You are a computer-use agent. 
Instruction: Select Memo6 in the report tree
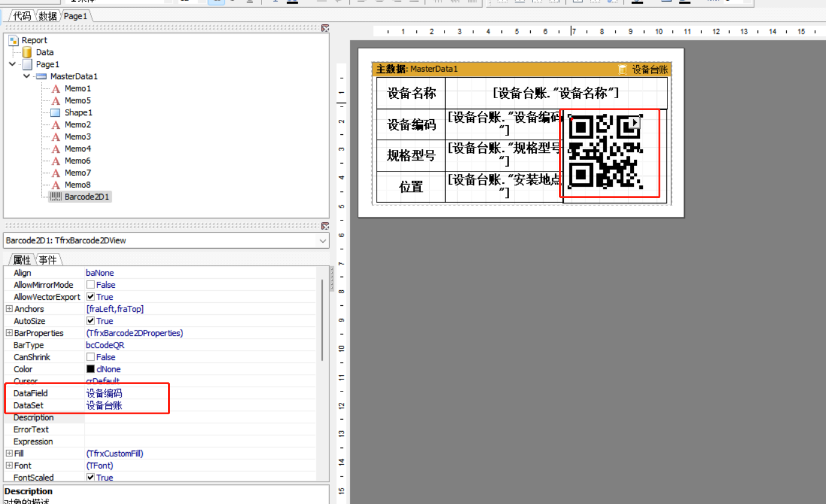pyautogui.click(x=78, y=161)
